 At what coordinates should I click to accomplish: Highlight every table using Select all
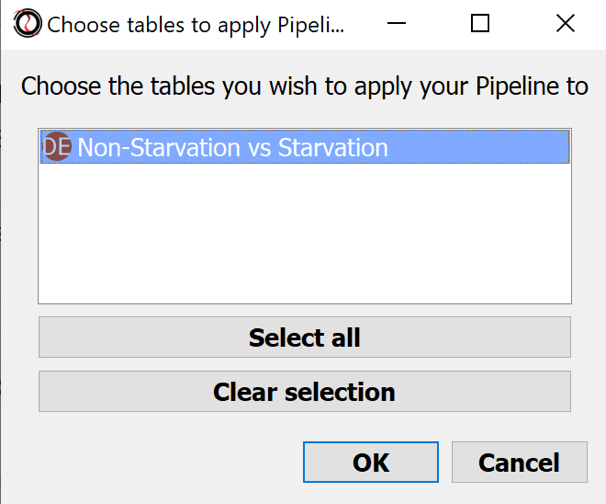304,337
